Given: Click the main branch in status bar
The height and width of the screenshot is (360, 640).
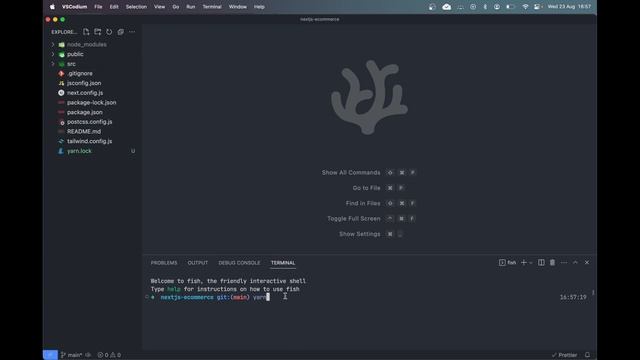Looking at the screenshot, I should pos(71,355).
